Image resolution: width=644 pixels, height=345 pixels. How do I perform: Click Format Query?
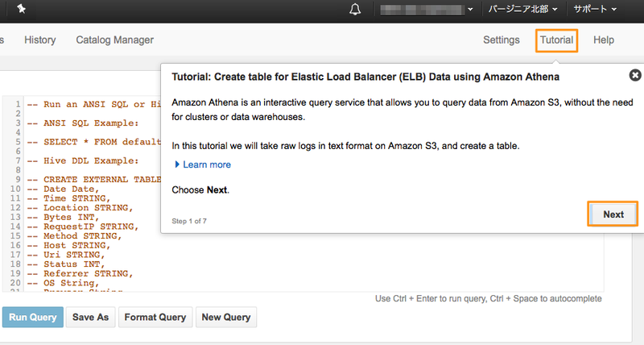pyautogui.click(x=155, y=317)
